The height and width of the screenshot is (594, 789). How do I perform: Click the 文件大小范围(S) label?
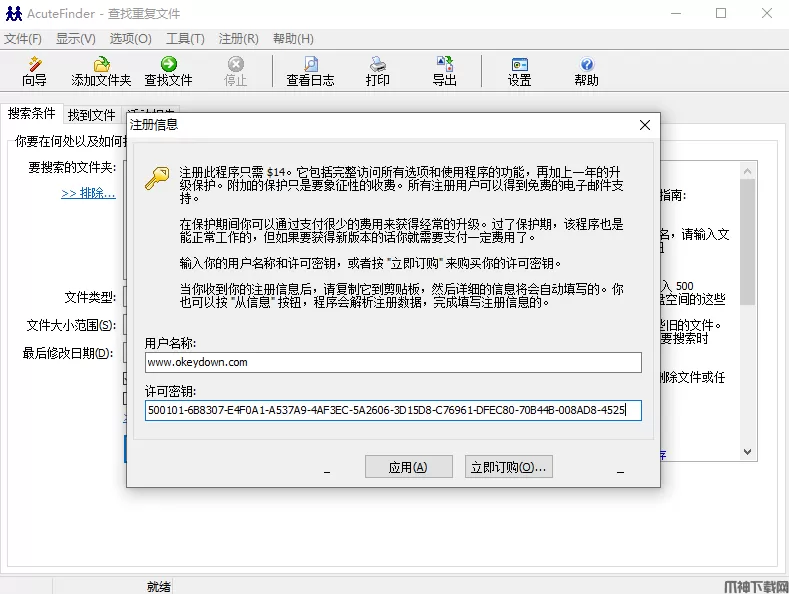coord(71,325)
